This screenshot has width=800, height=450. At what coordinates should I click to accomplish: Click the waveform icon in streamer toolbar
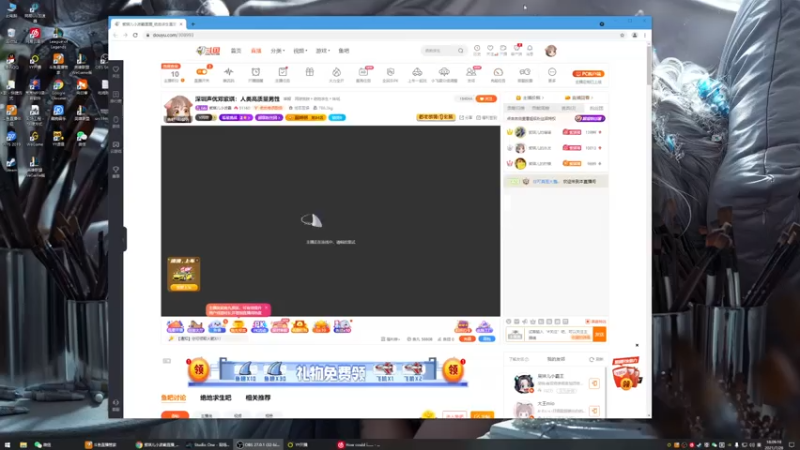pos(229,72)
